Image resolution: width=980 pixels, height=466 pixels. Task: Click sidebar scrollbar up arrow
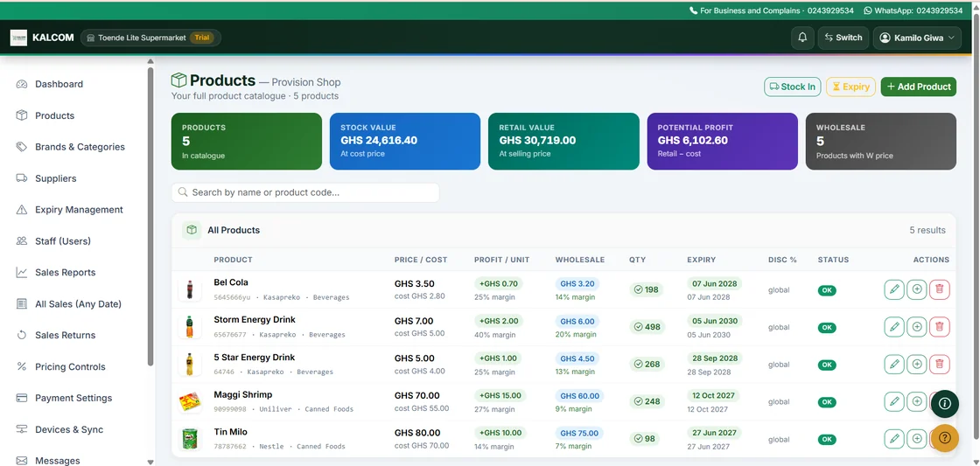150,61
